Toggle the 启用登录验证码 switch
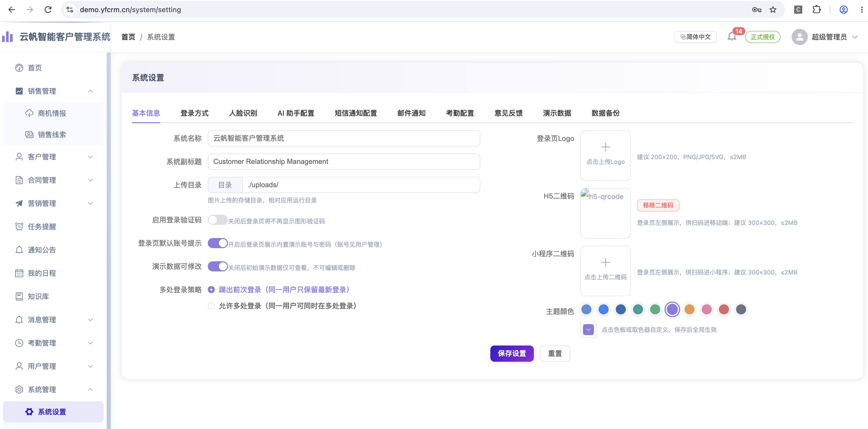Image resolution: width=868 pixels, height=429 pixels. point(217,220)
